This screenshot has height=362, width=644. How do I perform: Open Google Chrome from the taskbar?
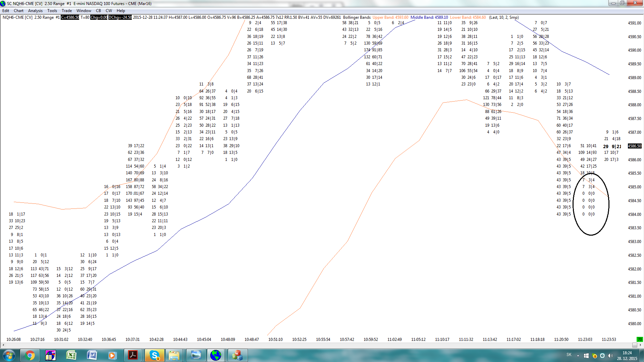pyautogui.click(x=30, y=355)
